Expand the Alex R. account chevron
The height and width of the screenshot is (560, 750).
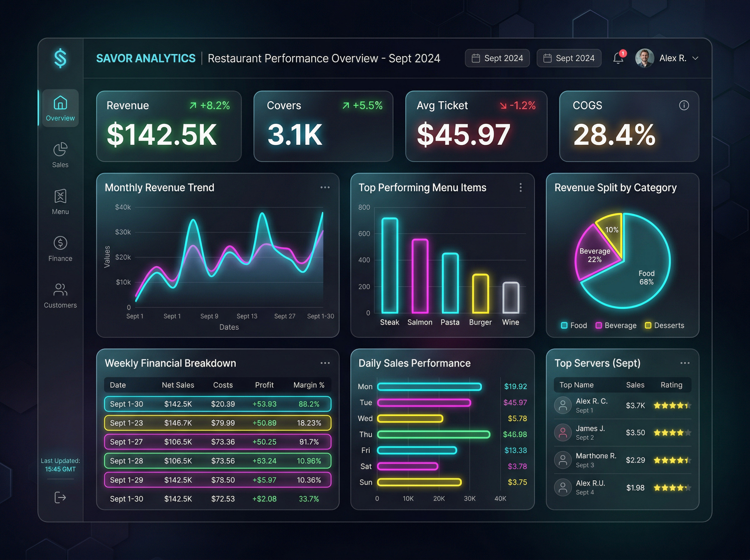coord(695,58)
